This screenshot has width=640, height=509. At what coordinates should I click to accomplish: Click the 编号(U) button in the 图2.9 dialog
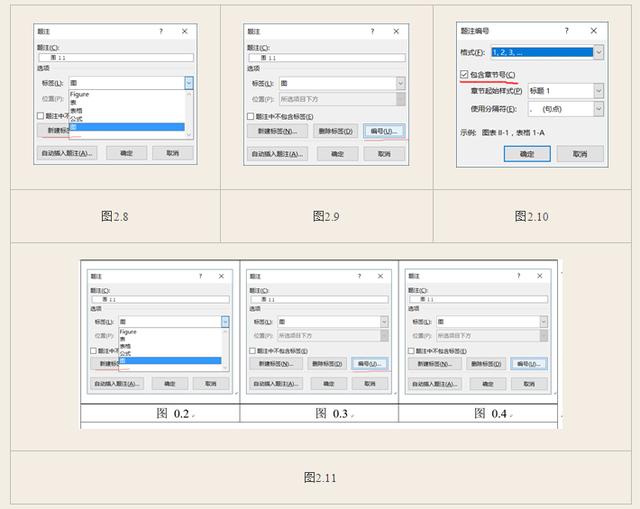(x=384, y=131)
